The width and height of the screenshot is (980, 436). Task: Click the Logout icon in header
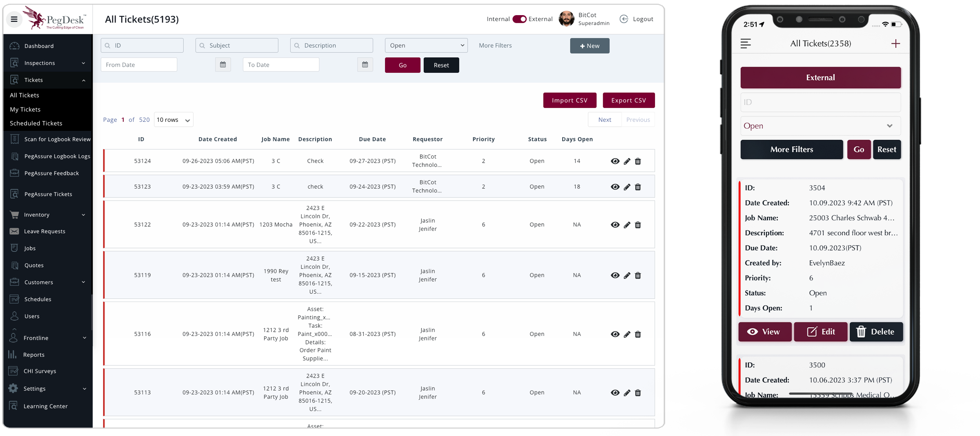point(624,19)
